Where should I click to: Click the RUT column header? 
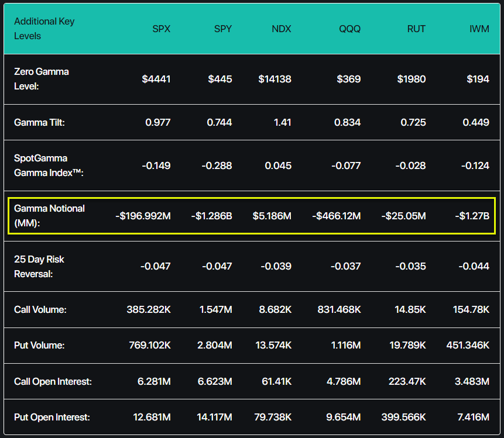pos(416,29)
